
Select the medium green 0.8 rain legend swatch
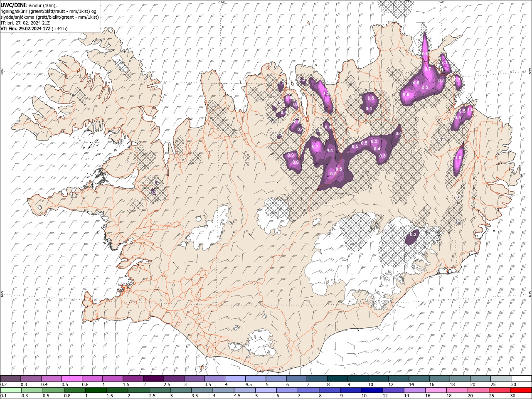click(75, 390)
